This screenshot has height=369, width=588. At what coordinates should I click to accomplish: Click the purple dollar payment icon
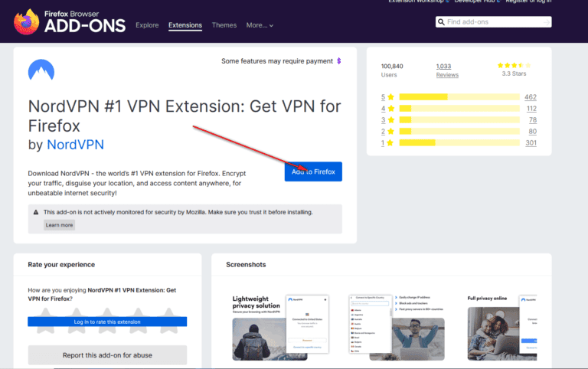point(339,60)
